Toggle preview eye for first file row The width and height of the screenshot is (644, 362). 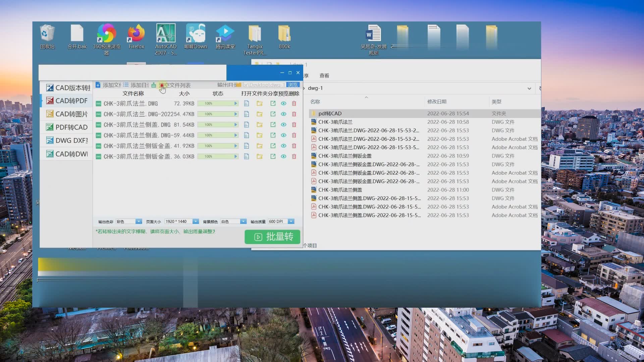tap(283, 104)
